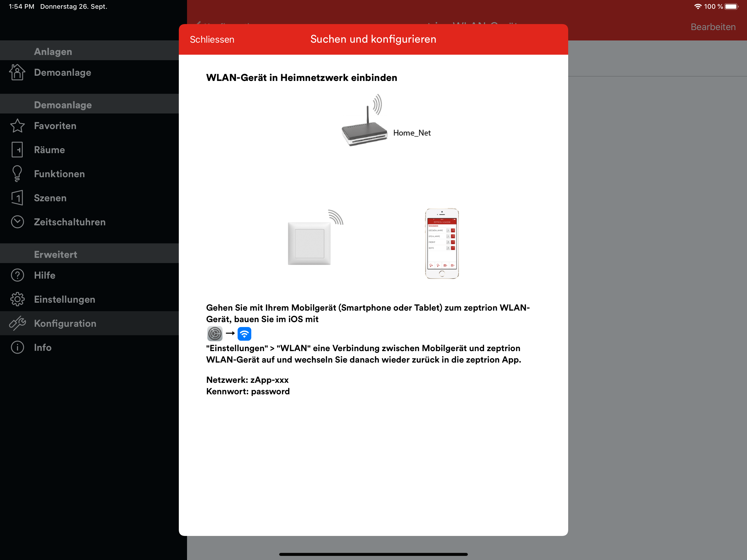This screenshot has width=747, height=560.
Task: Click the Funktionen light bulb icon
Action: point(17,174)
